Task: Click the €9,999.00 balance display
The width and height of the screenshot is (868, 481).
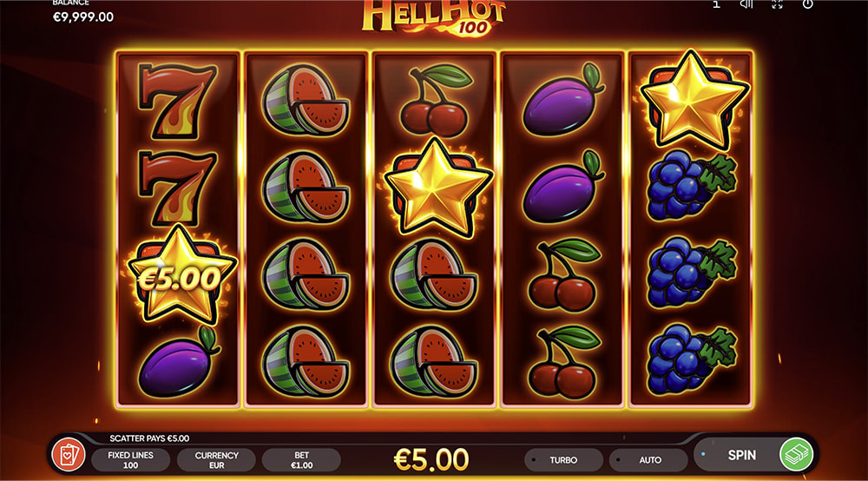Action: [x=83, y=17]
